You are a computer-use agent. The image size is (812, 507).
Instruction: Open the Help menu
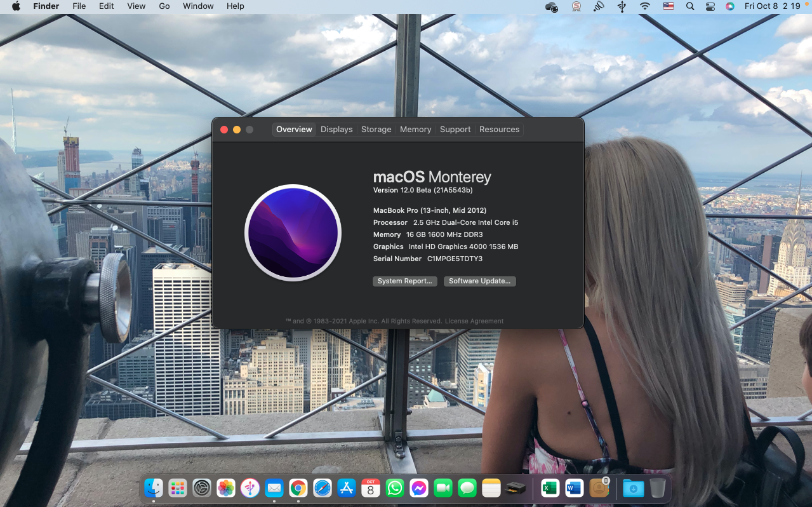pos(236,6)
